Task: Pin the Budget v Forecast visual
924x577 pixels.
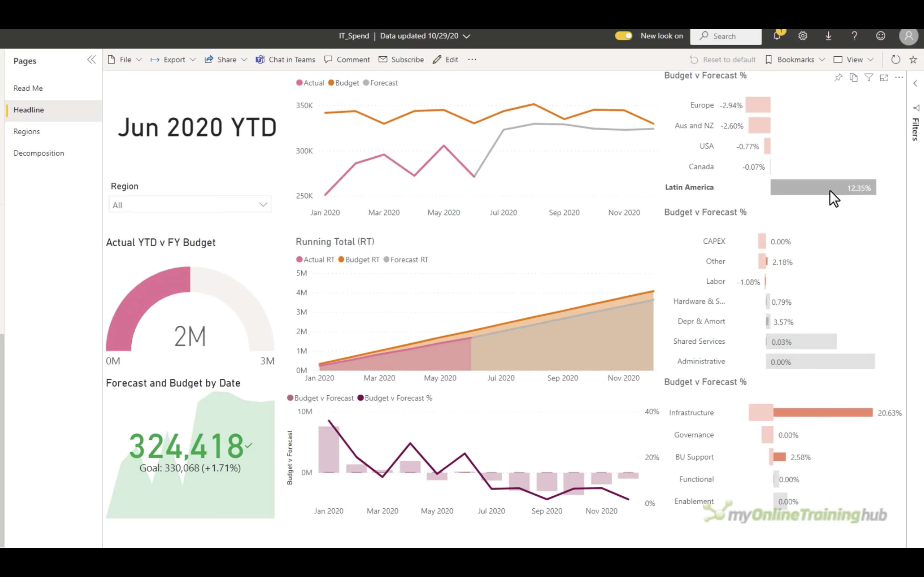Action: coord(838,78)
